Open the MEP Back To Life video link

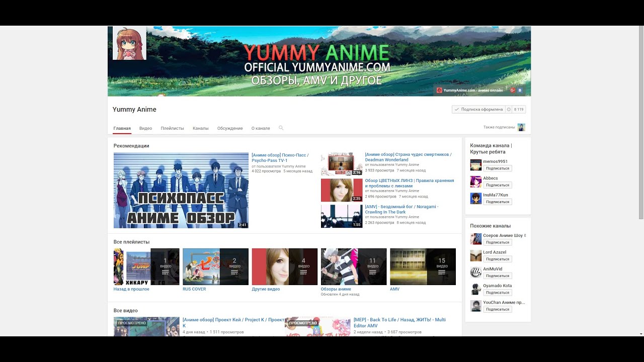(399, 323)
